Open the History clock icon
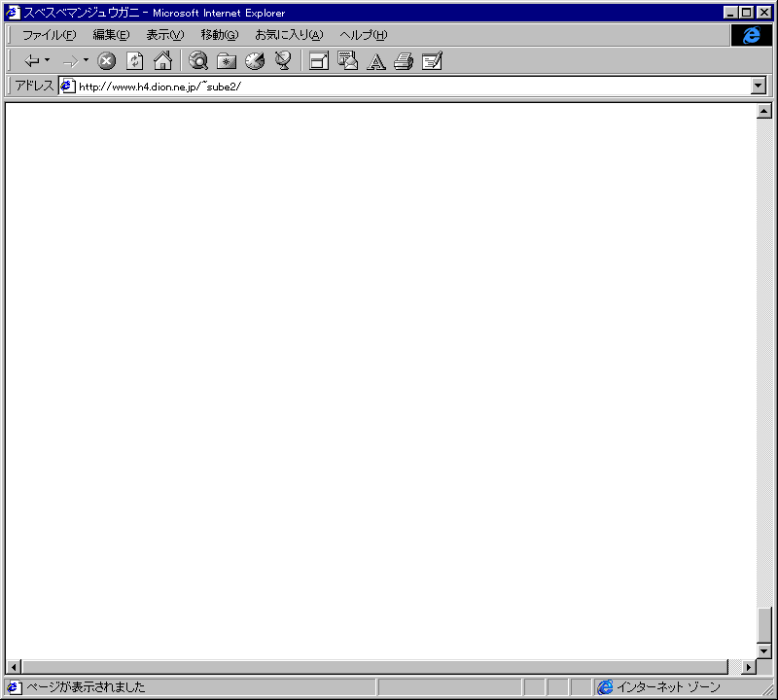 coord(255,61)
